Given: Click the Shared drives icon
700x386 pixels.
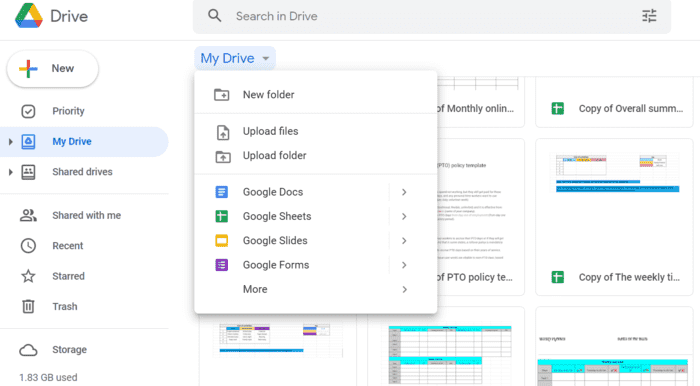Looking at the screenshot, I should [x=28, y=172].
